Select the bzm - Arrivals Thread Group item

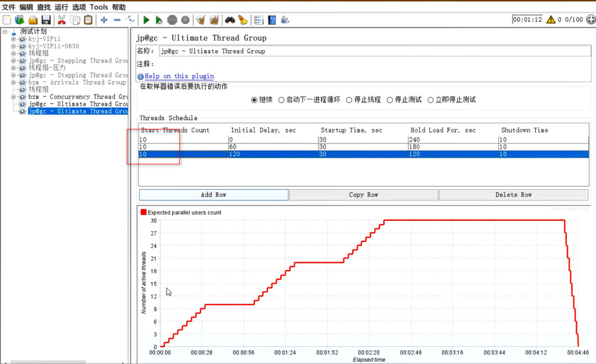(77, 82)
